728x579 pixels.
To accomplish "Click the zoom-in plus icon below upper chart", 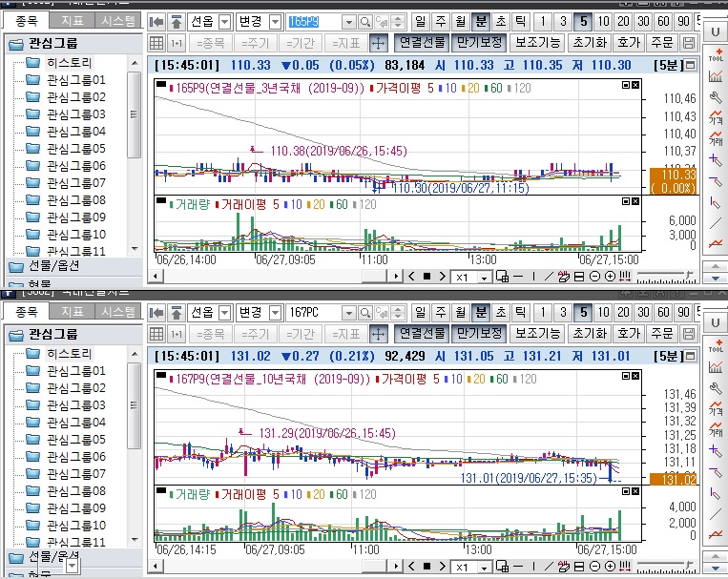I will 611,276.
